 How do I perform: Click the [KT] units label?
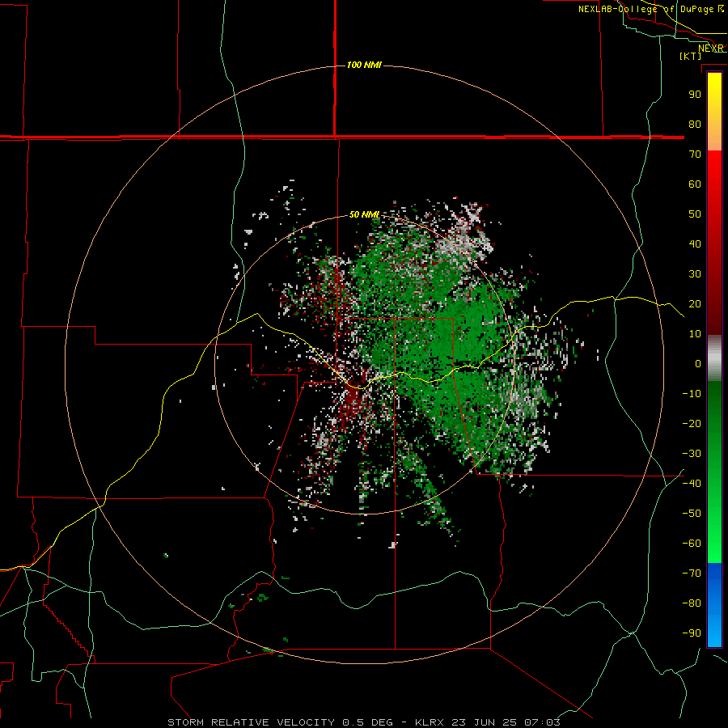tap(690, 56)
